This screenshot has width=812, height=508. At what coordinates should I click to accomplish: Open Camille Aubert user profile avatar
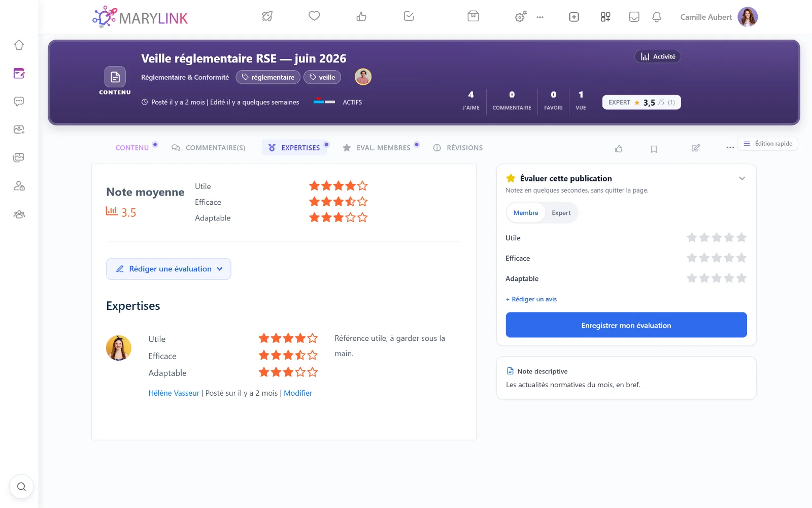click(748, 17)
